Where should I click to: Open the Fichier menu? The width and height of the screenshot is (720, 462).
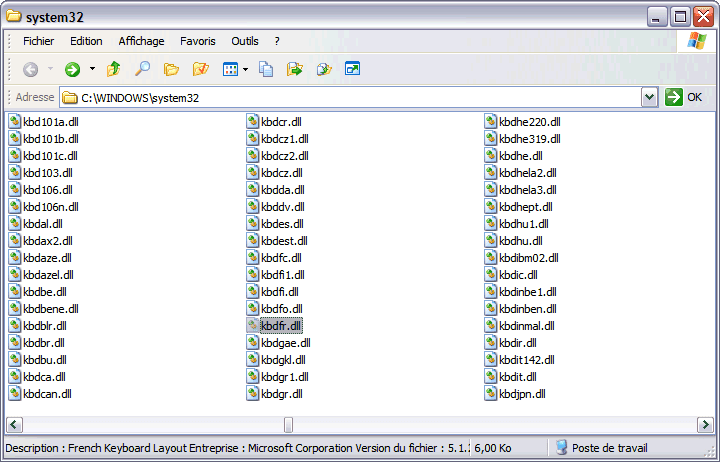click(39, 41)
